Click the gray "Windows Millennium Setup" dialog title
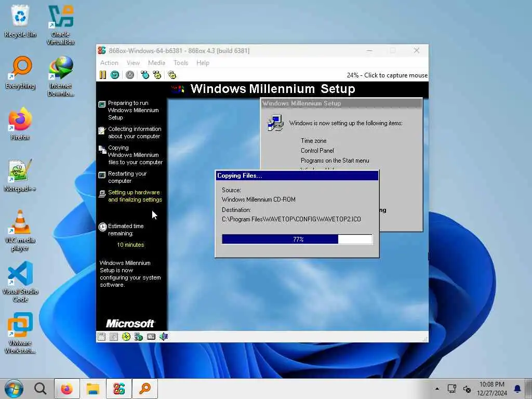 point(301,103)
